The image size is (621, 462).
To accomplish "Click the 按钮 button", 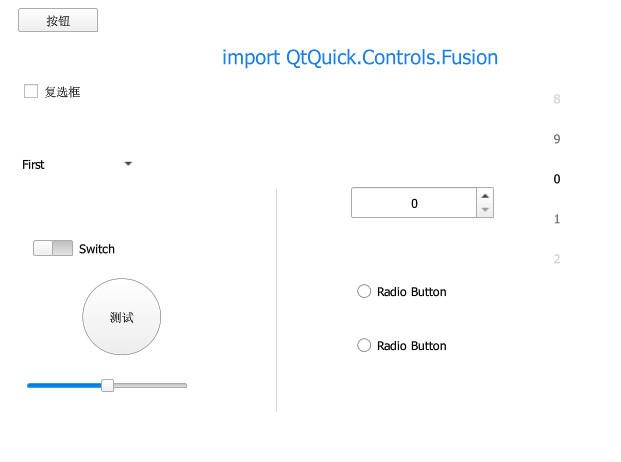I will pos(58,20).
